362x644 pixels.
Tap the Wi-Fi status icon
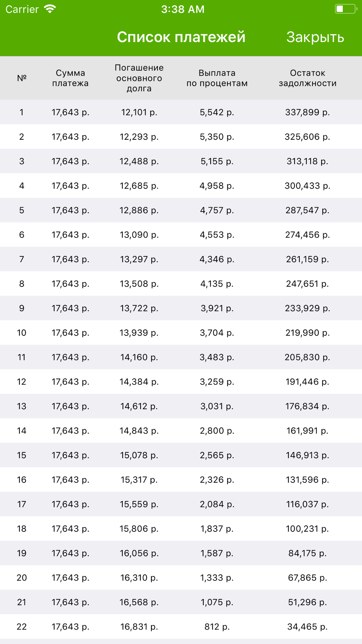(50, 9)
